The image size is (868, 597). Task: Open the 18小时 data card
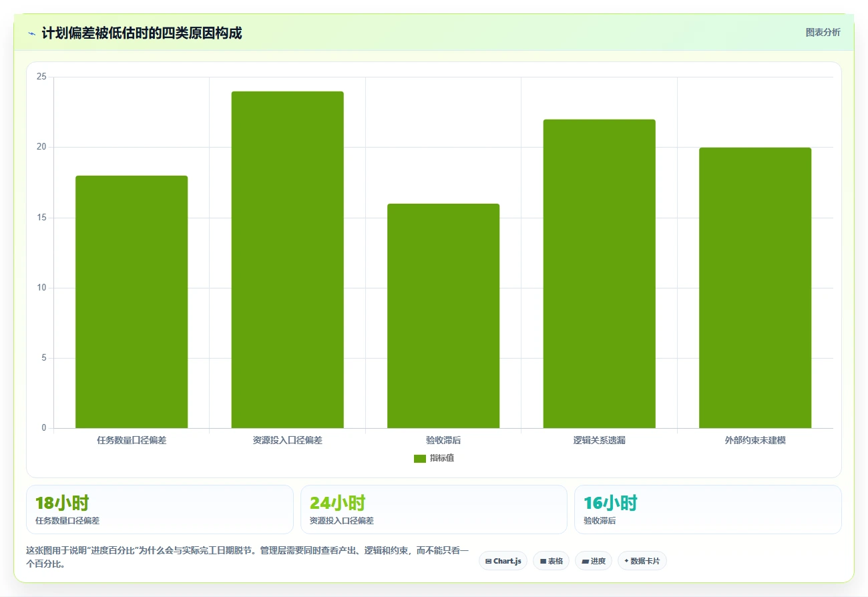[160, 510]
